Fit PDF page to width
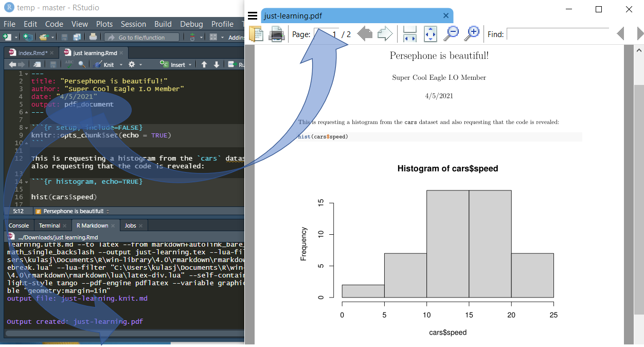Screen dimensions: 644x347 [410, 34]
